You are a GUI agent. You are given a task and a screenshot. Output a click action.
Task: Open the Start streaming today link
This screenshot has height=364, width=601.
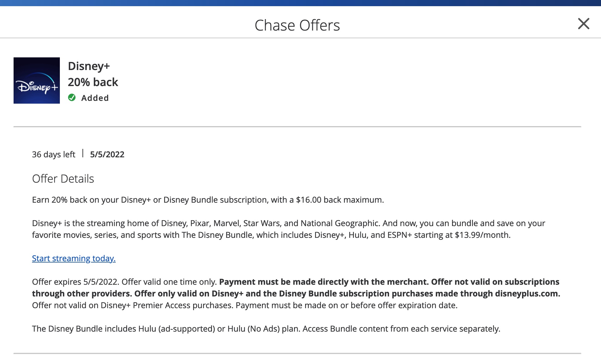tap(73, 258)
